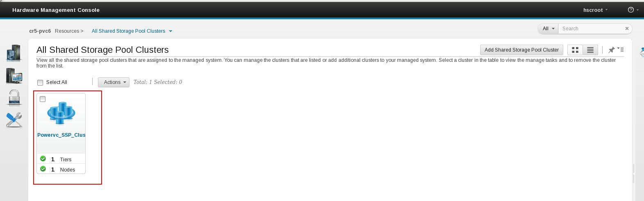
Task: Click the Total: 1 Selected: 0 text
Action: tap(158, 82)
